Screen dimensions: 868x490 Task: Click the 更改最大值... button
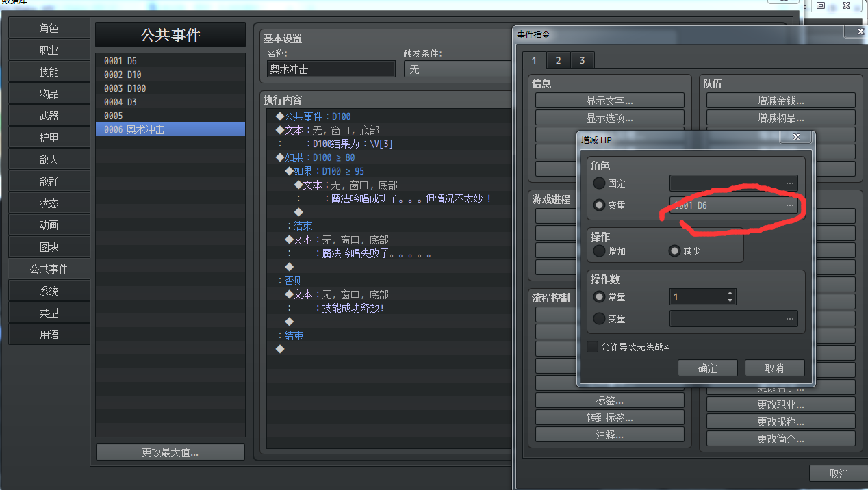[170, 452]
